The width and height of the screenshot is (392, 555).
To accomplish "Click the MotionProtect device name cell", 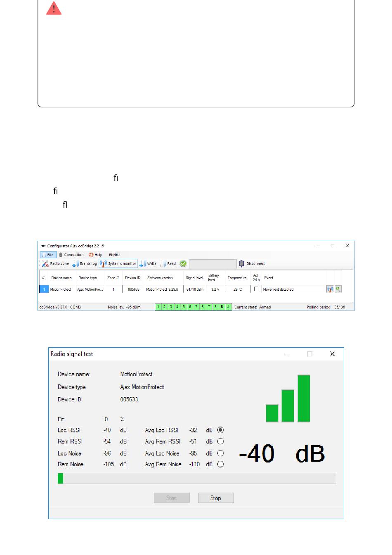I will pos(62,289).
